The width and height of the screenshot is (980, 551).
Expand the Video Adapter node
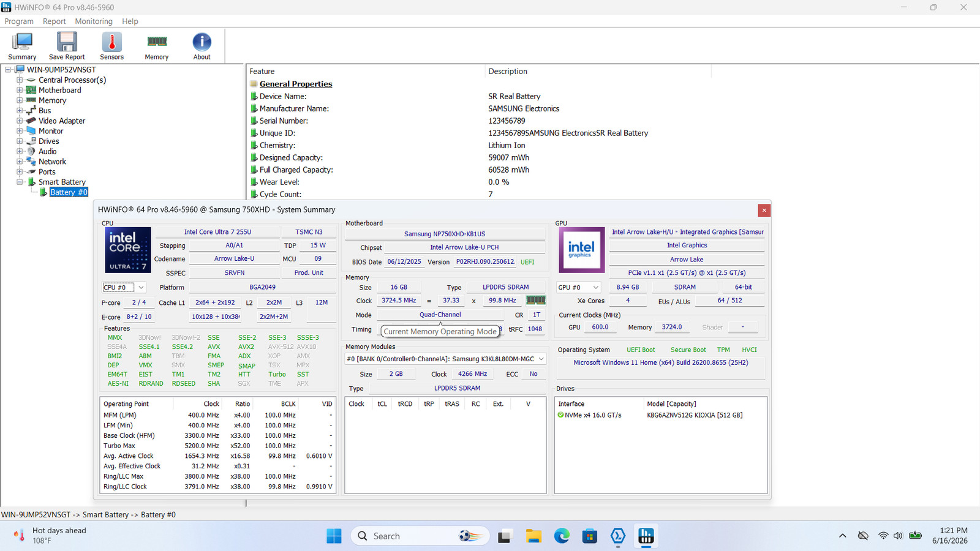20,121
